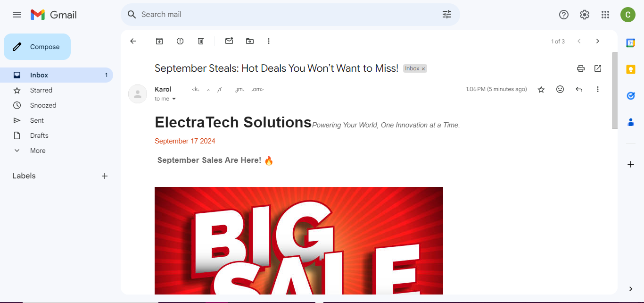Mark the email as unread
This screenshot has height=303, width=644.
(x=229, y=41)
